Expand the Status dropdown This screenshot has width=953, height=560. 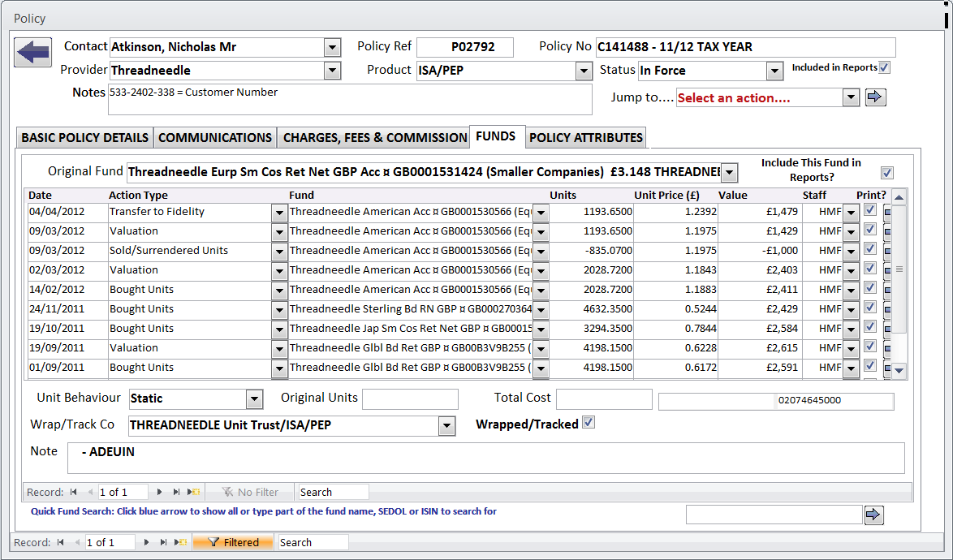pyautogui.click(x=774, y=71)
